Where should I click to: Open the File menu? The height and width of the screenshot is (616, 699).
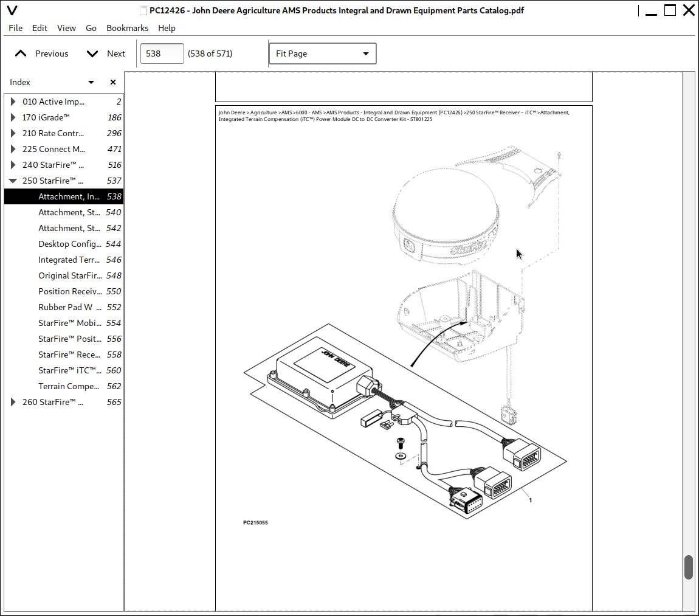tap(16, 28)
